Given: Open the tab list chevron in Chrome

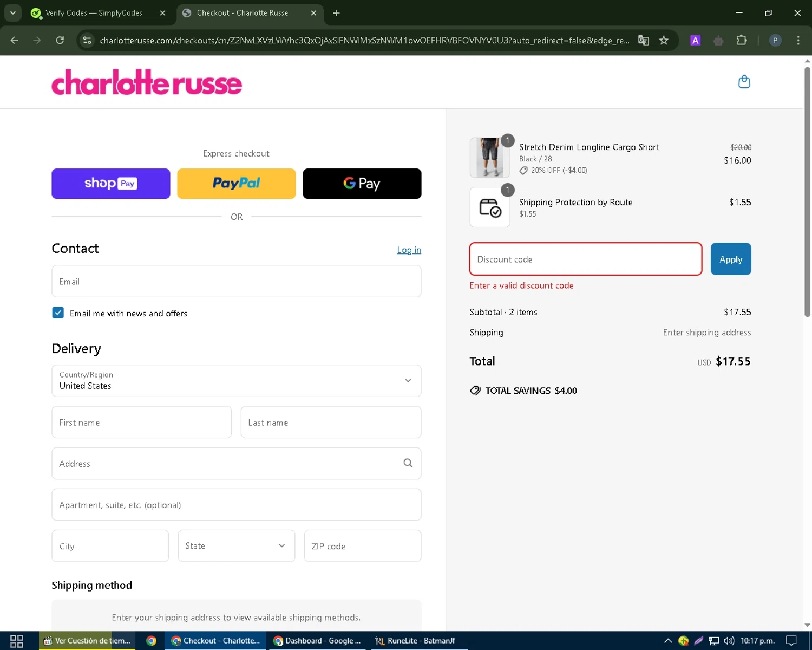Looking at the screenshot, I should (x=12, y=12).
